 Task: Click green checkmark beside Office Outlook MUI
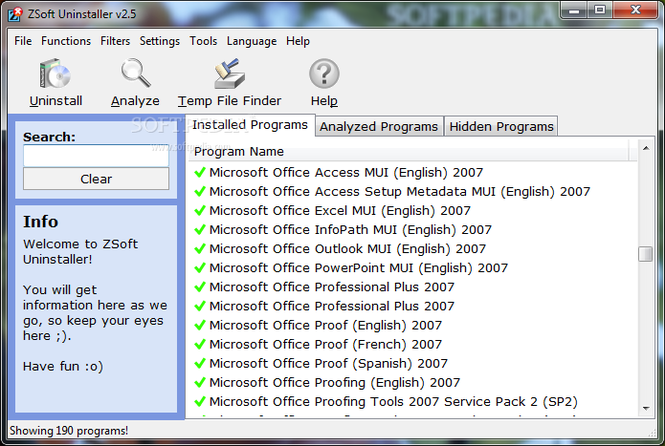[200, 249]
